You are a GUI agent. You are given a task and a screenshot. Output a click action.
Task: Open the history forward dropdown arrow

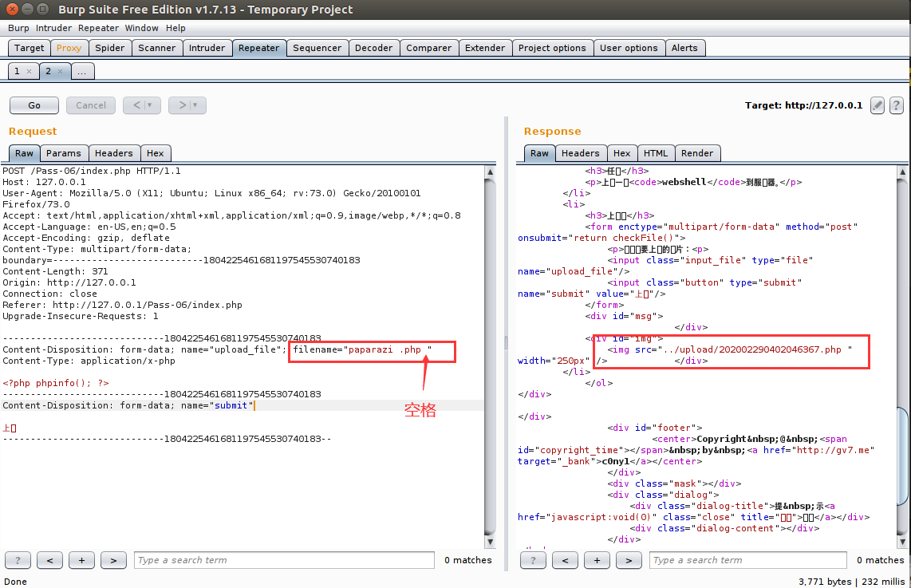pos(195,105)
